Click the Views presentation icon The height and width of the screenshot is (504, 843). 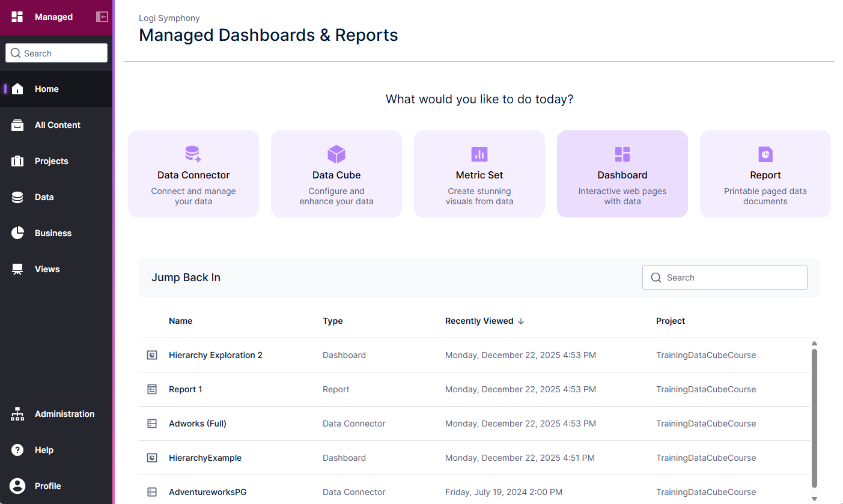coord(17,269)
